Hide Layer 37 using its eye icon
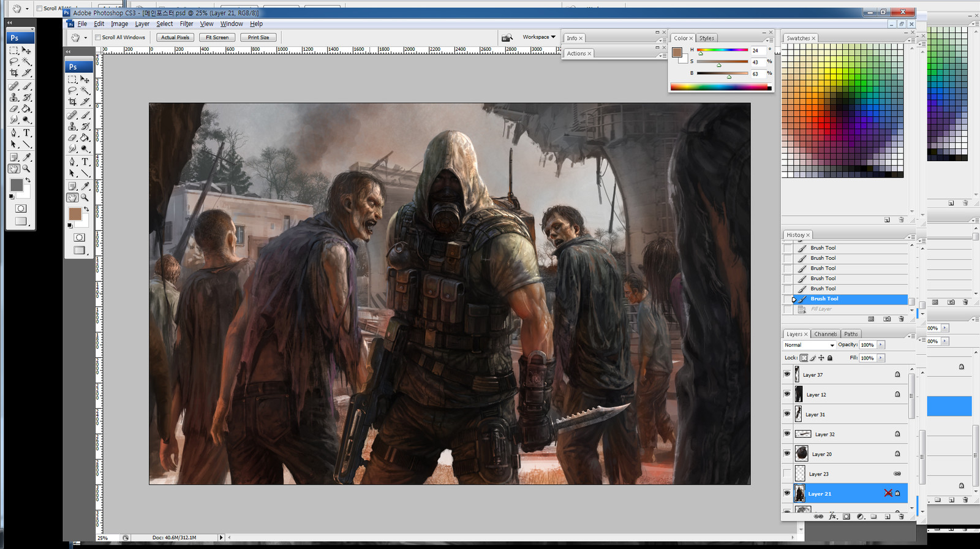This screenshot has width=980, height=549. (x=787, y=374)
